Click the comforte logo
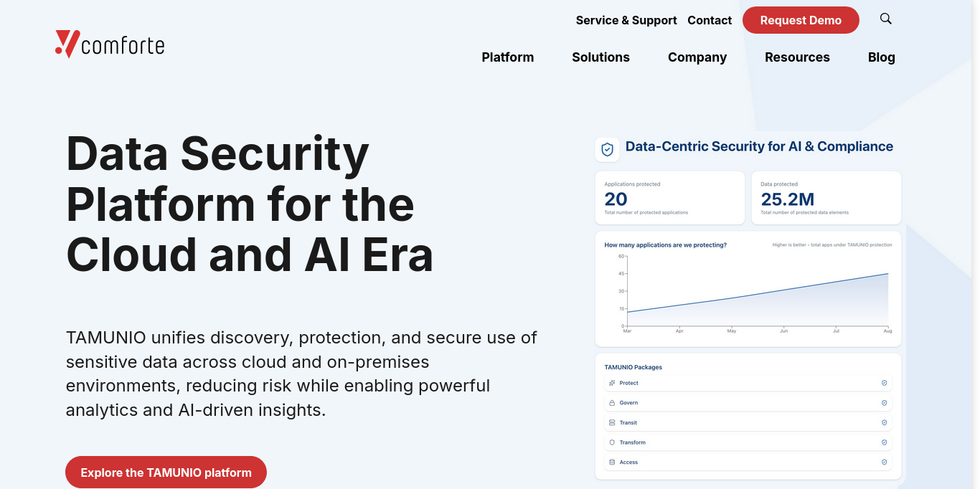The width and height of the screenshot is (980, 489). pyautogui.click(x=110, y=44)
